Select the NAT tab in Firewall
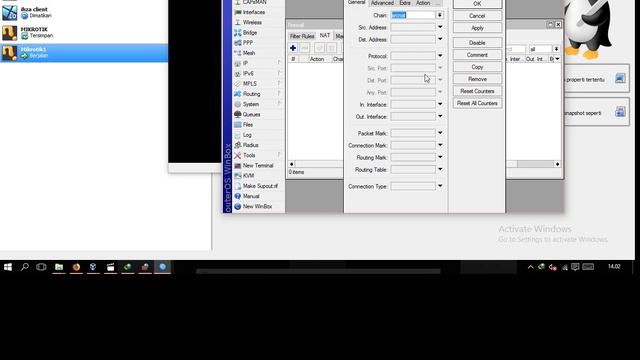The height and width of the screenshot is (360, 640). [325, 36]
